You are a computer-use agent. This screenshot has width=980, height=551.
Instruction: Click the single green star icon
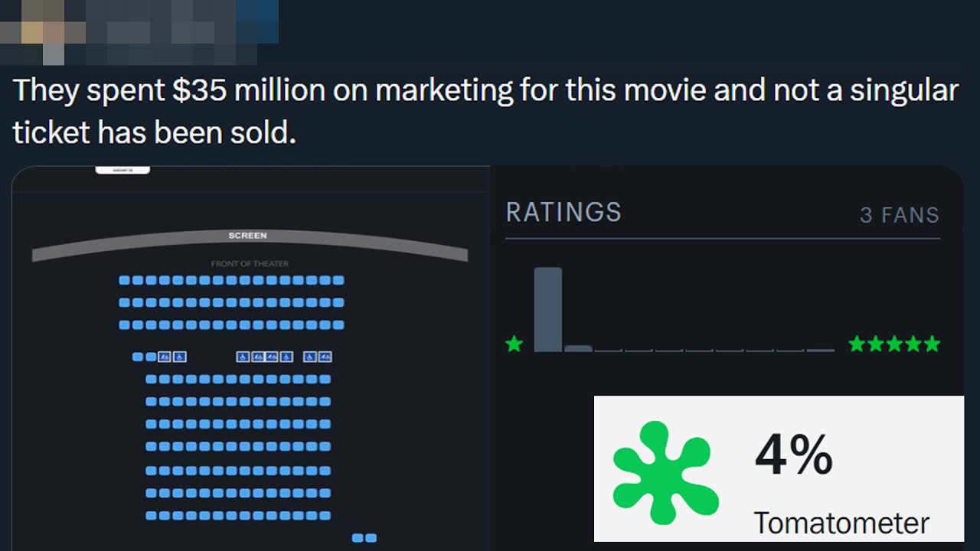coord(514,344)
